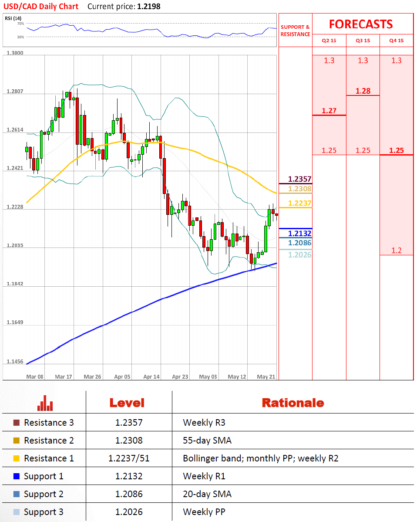
Task: Click the 1.2308 level marker beside chart
Action: tap(299, 189)
